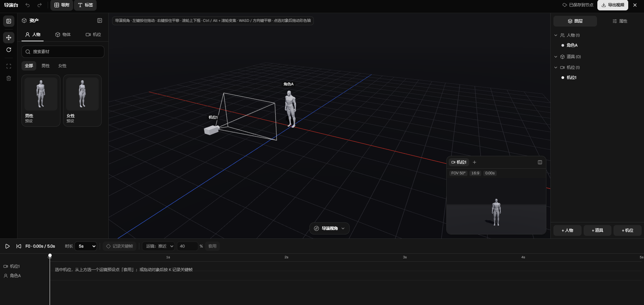Click the + 机位 add button
The width and height of the screenshot is (644, 305).
628,230
